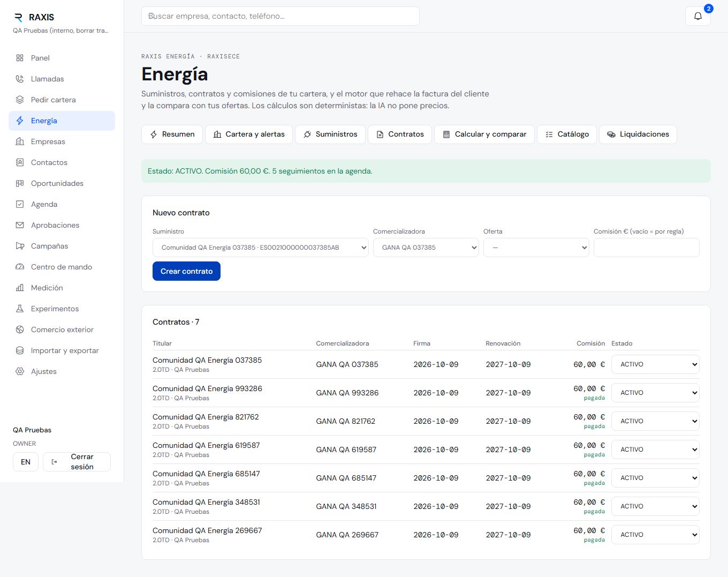Change Estado for Comunidad QA Energía 269667
This screenshot has height=577, width=728.
click(655, 535)
